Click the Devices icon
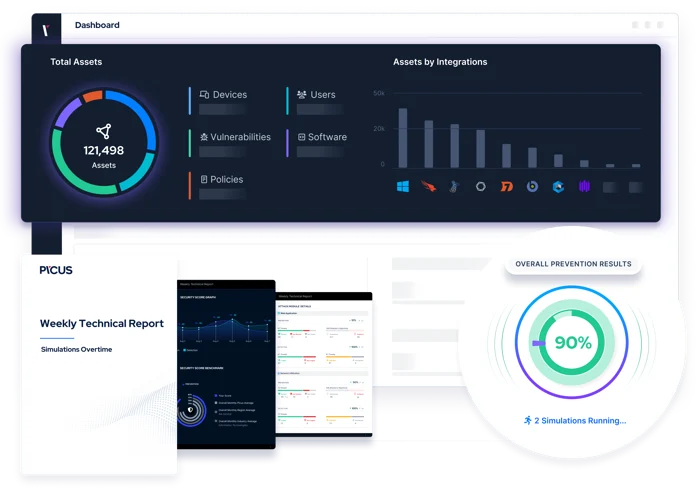This screenshot has height=488, width=700. (204, 95)
